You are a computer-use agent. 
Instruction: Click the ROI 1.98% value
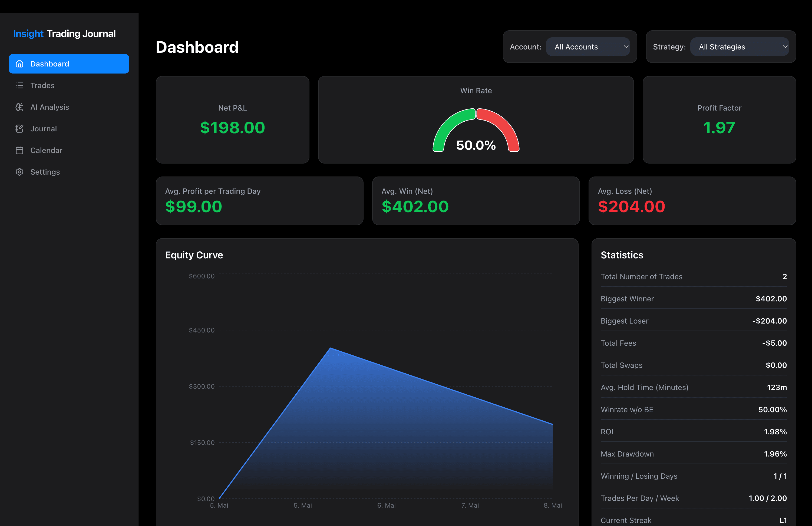[775, 432]
